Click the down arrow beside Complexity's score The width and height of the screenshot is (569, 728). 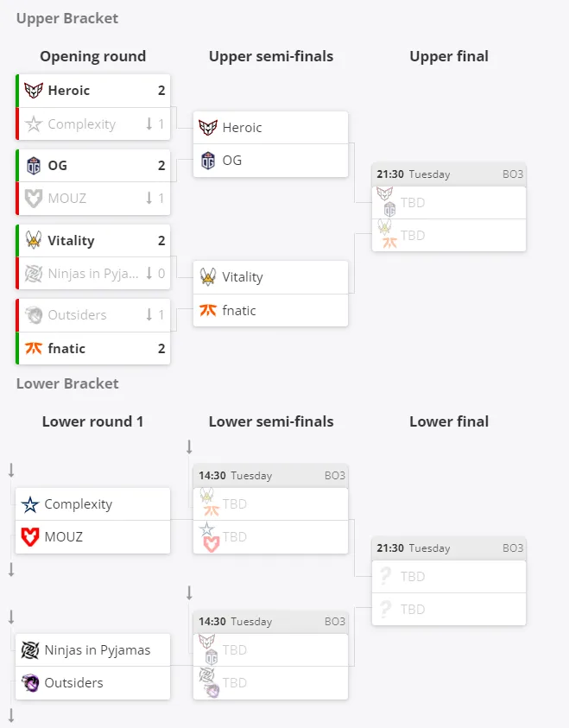[149, 124]
